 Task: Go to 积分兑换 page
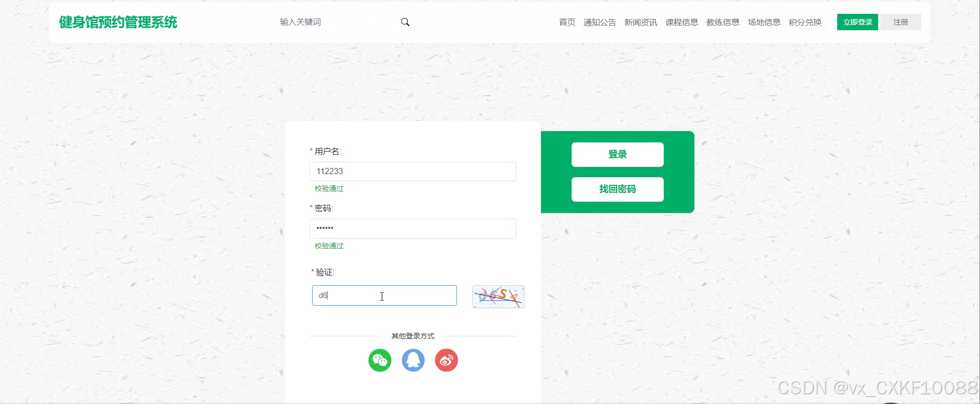coord(805,22)
